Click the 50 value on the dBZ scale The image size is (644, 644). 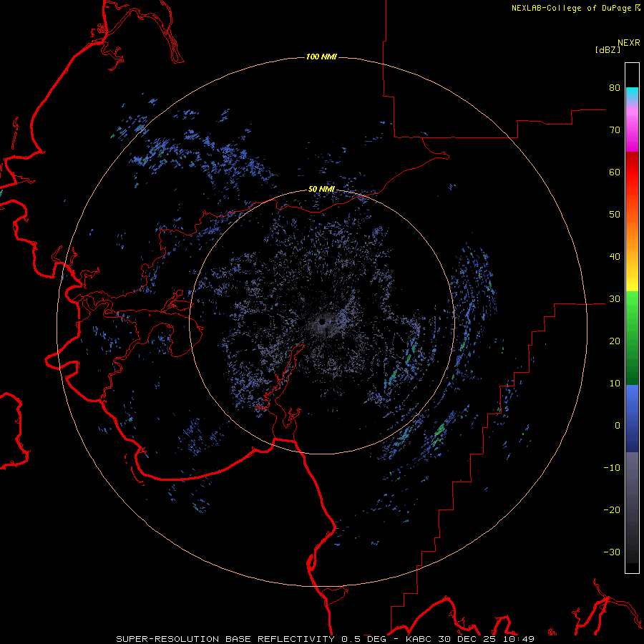[615, 215]
